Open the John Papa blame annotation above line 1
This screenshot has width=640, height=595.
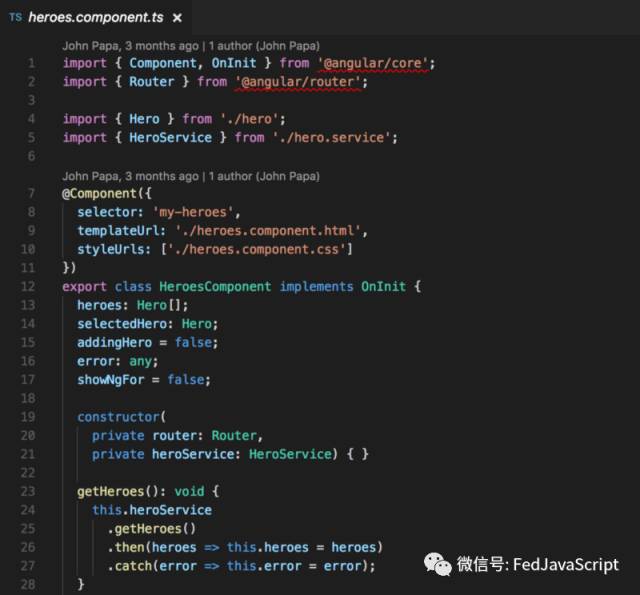tap(191, 46)
